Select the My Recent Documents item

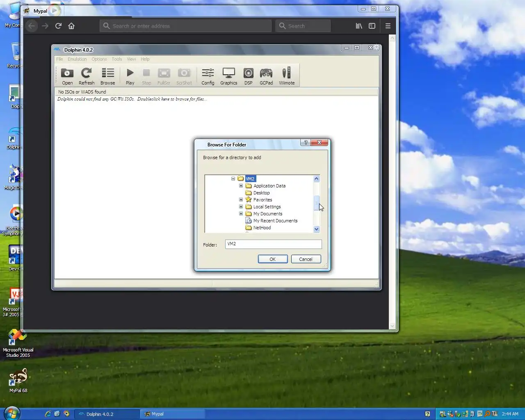click(x=275, y=221)
